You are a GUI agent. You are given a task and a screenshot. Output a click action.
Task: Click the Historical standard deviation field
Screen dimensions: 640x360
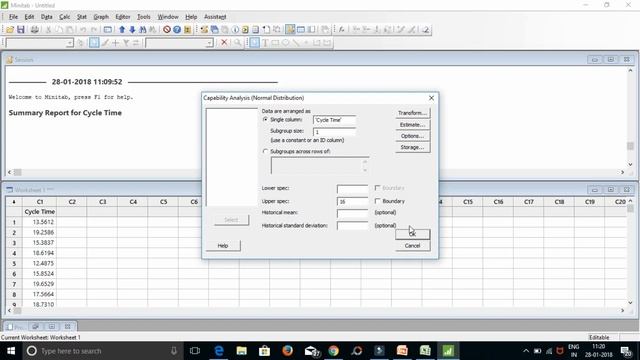tap(352, 226)
